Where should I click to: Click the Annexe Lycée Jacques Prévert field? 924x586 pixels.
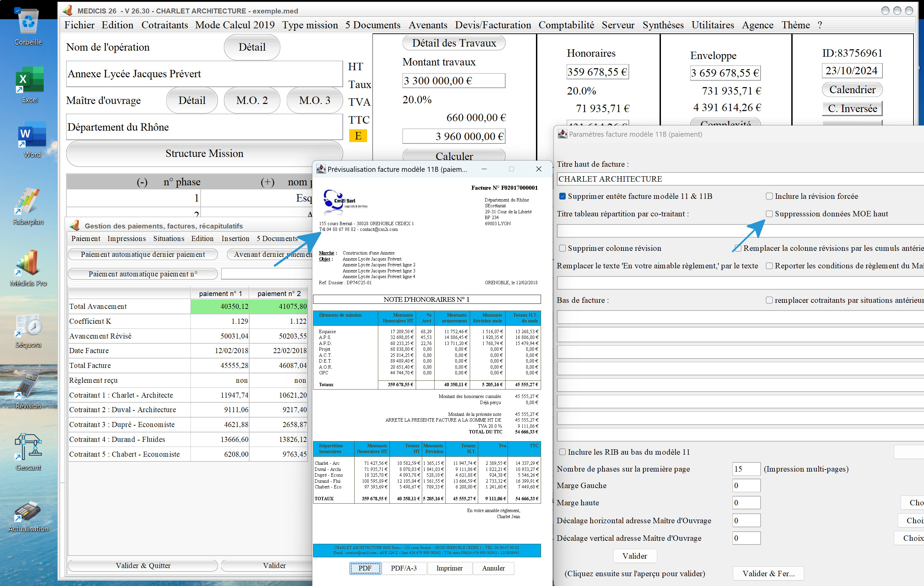204,74
